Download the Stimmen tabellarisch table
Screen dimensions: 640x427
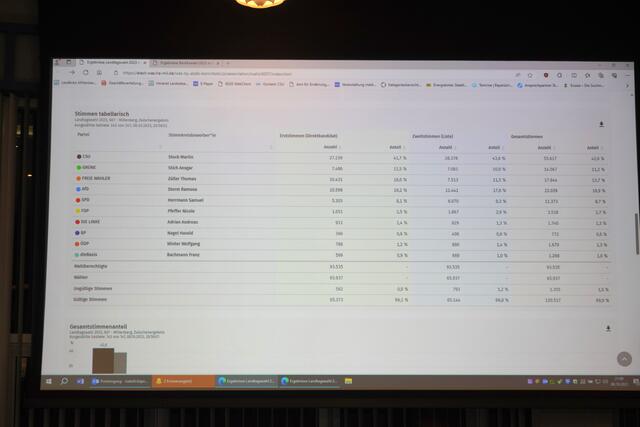pyautogui.click(x=601, y=125)
